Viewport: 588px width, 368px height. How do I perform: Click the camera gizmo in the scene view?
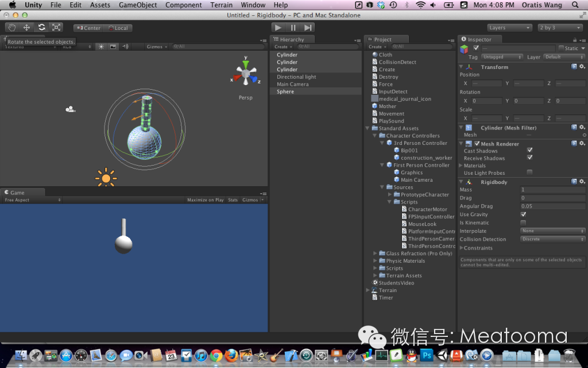[x=70, y=109]
